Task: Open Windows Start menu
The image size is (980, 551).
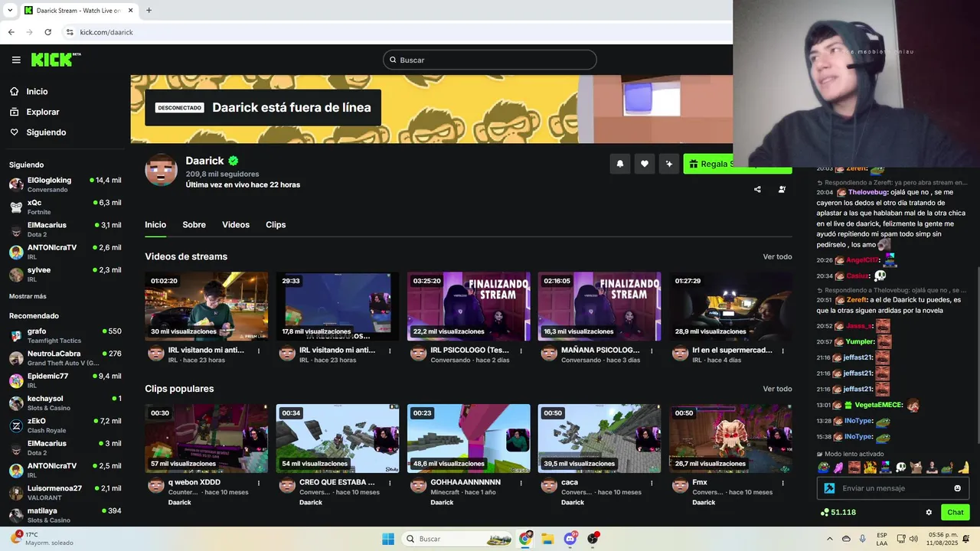Action: [388, 539]
